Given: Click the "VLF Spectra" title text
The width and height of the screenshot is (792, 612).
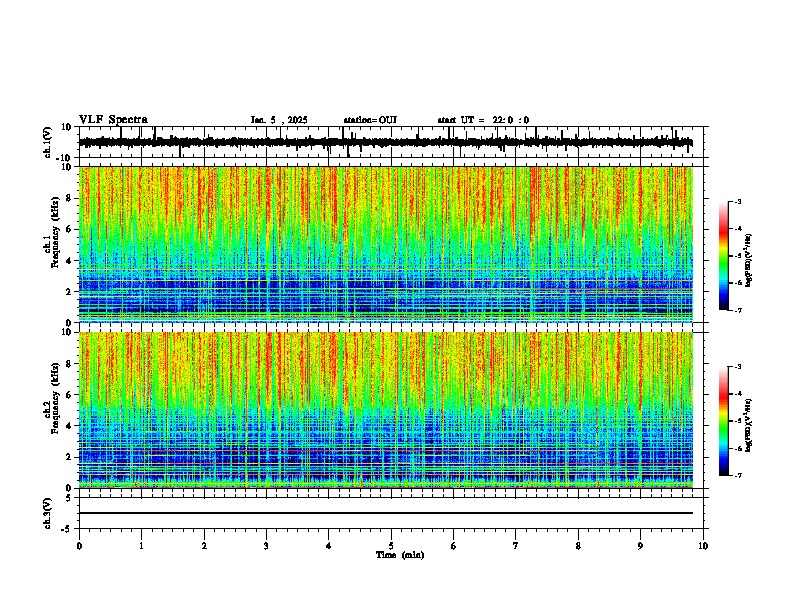Looking at the screenshot, I should (x=113, y=120).
